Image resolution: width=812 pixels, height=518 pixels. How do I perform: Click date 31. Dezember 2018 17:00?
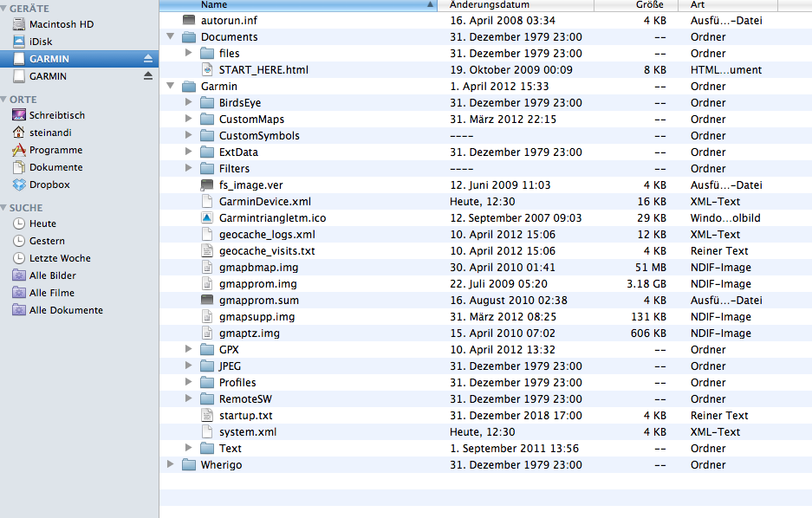(x=516, y=416)
